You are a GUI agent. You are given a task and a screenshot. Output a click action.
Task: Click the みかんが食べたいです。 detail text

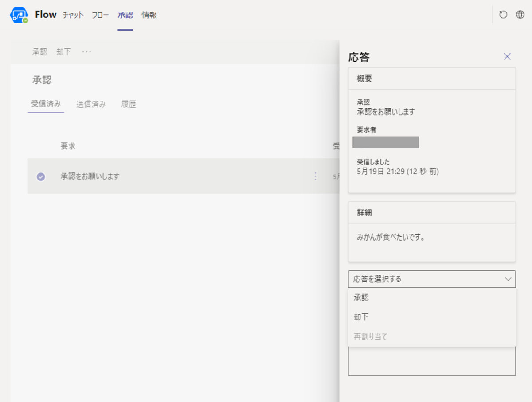[x=391, y=237]
